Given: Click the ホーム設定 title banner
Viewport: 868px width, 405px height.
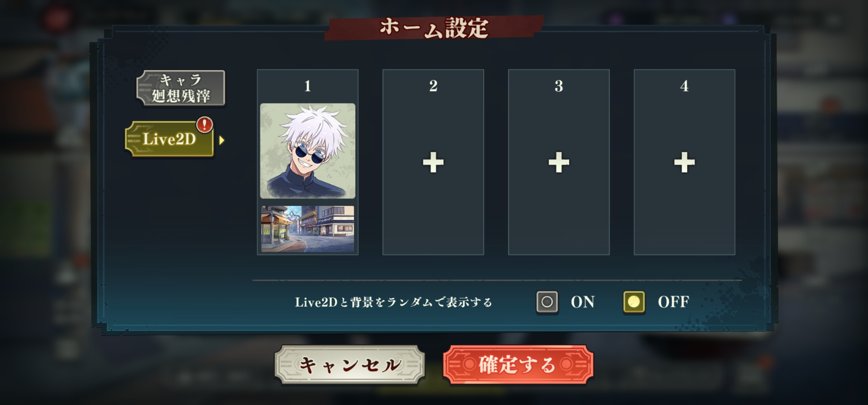Looking at the screenshot, I should click(434, 28).
